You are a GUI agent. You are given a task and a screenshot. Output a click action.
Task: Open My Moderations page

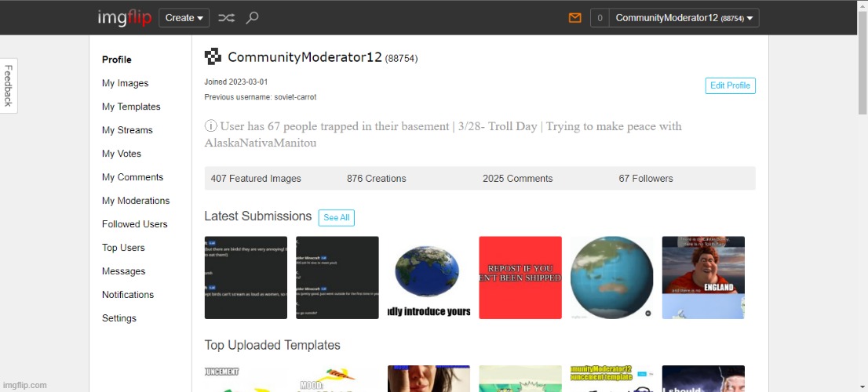click(x=136, y=201)
